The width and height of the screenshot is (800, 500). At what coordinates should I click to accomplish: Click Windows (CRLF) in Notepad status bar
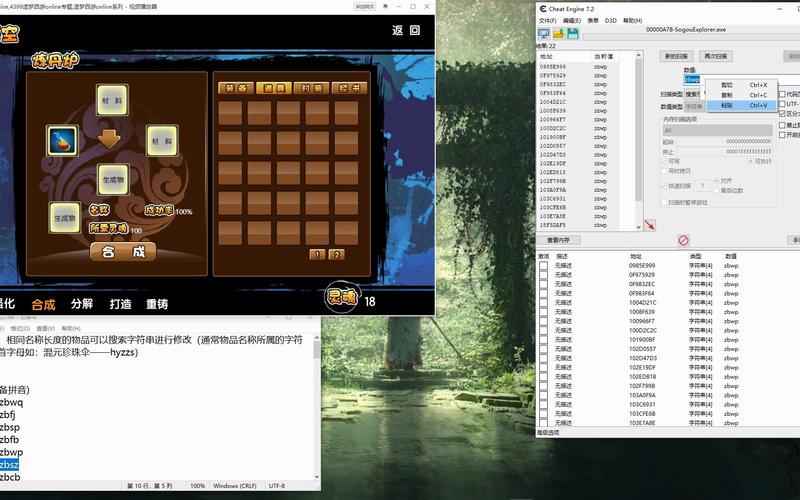point(235,486)
